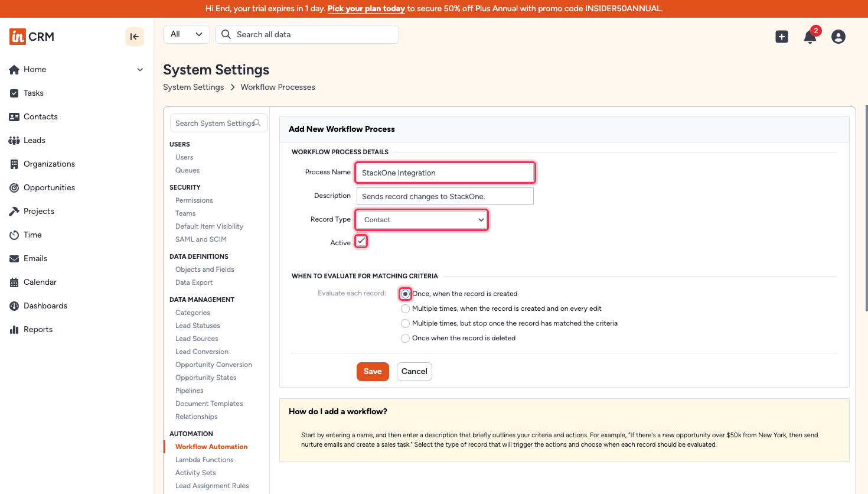This screenshot has height=494, width=868.
Task: Open Lambda Functions settings
Action: 204,460
